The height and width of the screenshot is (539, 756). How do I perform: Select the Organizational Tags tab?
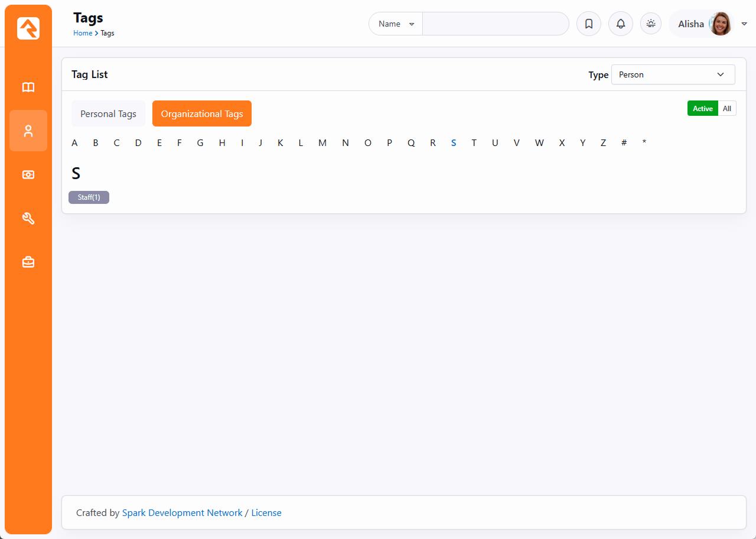(x=202, y=114)
